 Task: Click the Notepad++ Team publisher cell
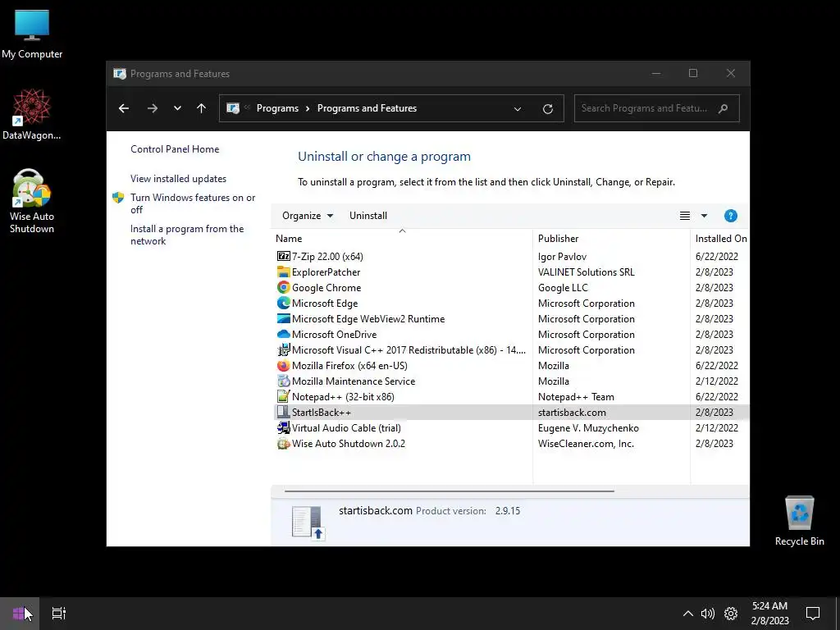tap(576, 397)
